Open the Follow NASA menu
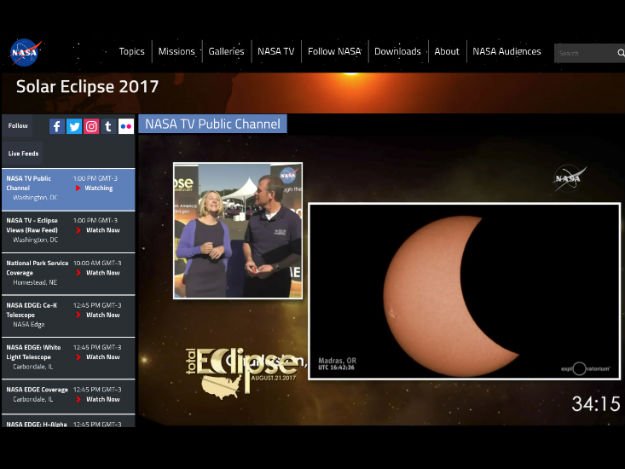Viewport: 625px width, 469px height. click(x=334, y=51)
